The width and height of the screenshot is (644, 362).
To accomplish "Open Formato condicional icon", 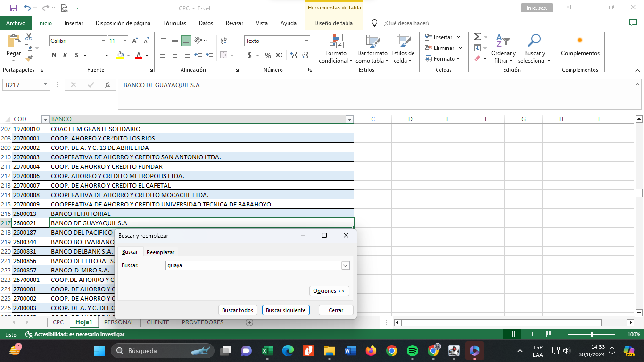I will (x=336, y=41).
